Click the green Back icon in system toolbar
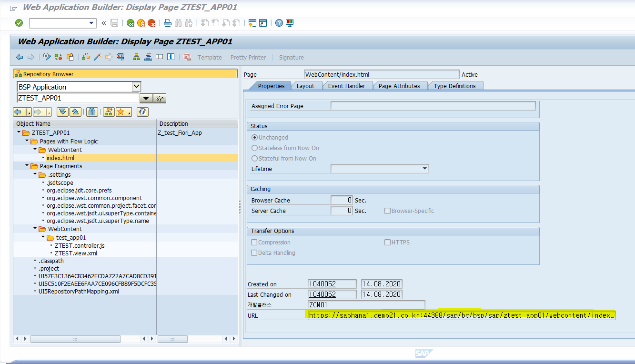Screen dimensions: 635x364 [x=131, y=23]
